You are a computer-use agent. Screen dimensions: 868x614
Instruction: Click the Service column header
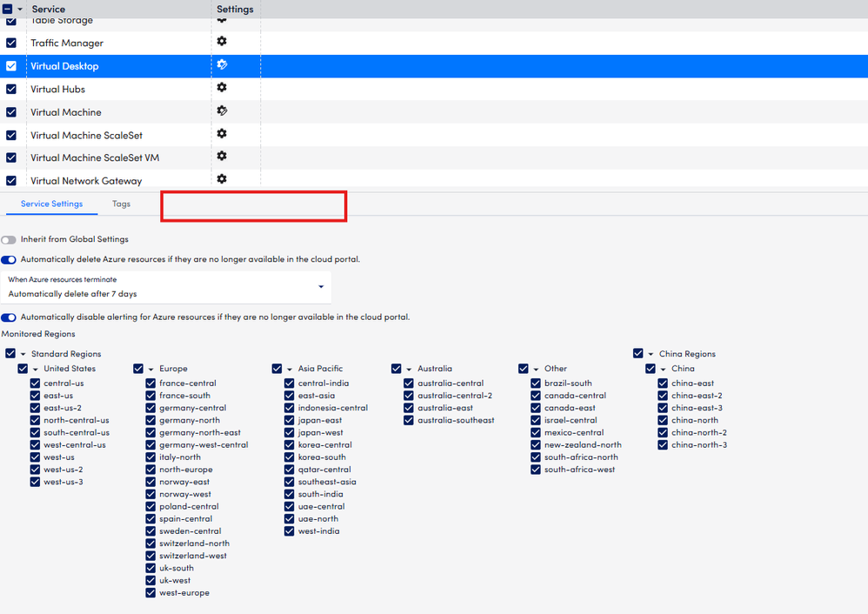point(49,9)
